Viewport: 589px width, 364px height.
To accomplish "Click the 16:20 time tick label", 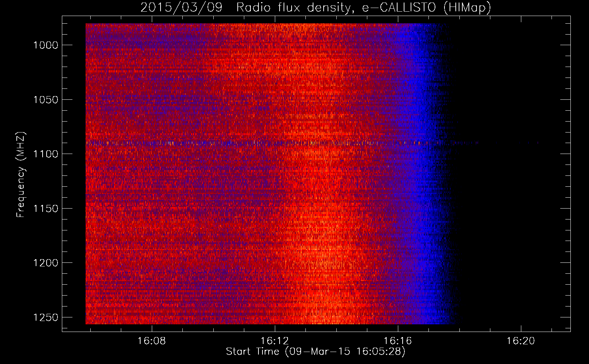I will coord(521,341).
